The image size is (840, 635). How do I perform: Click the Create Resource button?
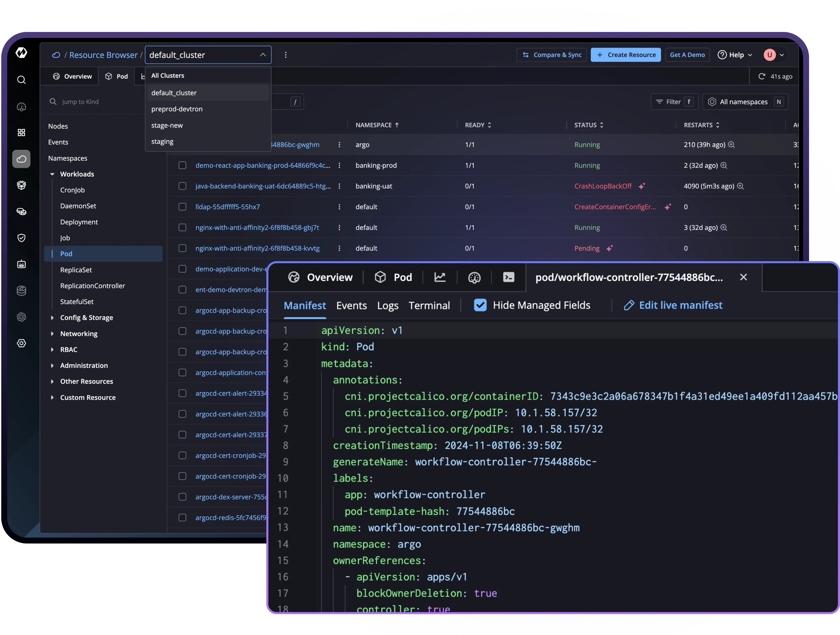point(625,55)
